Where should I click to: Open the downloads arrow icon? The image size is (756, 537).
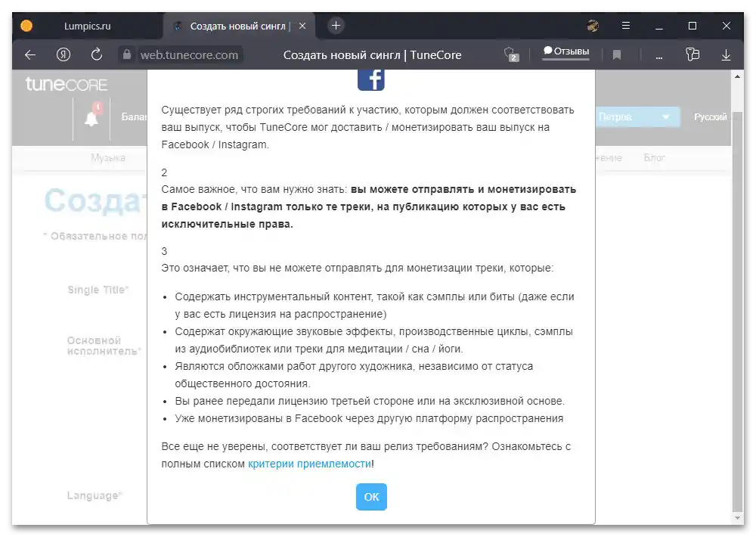[726, 55]
